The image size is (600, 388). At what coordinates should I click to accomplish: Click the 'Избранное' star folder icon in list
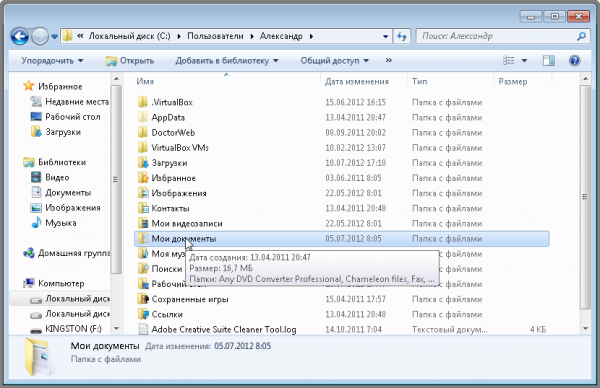tap(143, 178)
